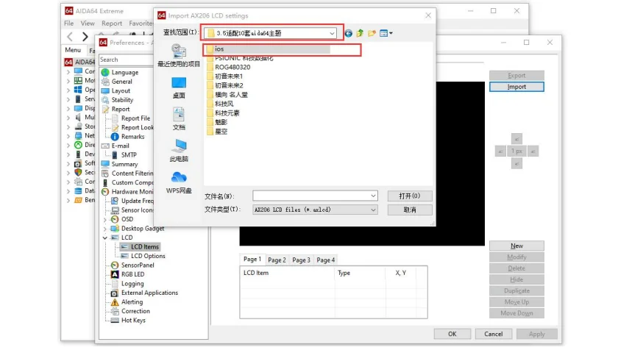This screenshot has height=364, width=632.
Task: Select 此电脑 This PC in places bar
Action: click(x=179, y=151)
